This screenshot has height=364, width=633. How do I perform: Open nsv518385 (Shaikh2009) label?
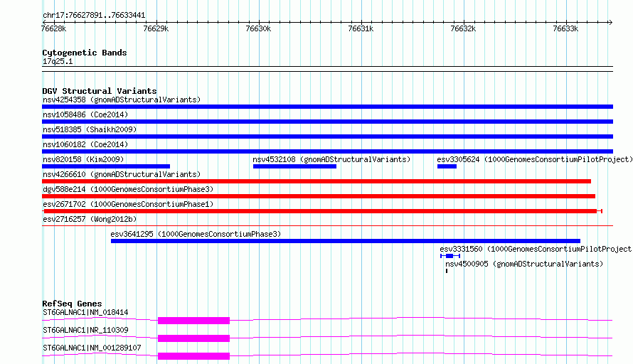click(x=90, y=129)
